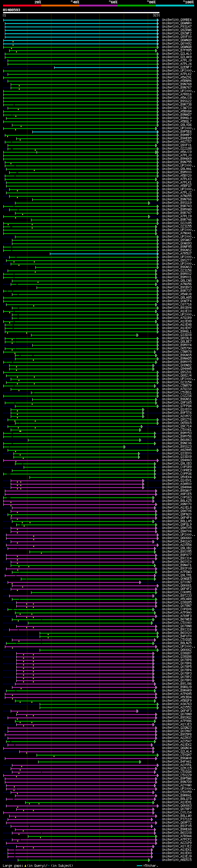This screenshot has width=197, height=868.
Task: Select the UniRef100_Q9LVD6 label
Action: click(177, 125)
